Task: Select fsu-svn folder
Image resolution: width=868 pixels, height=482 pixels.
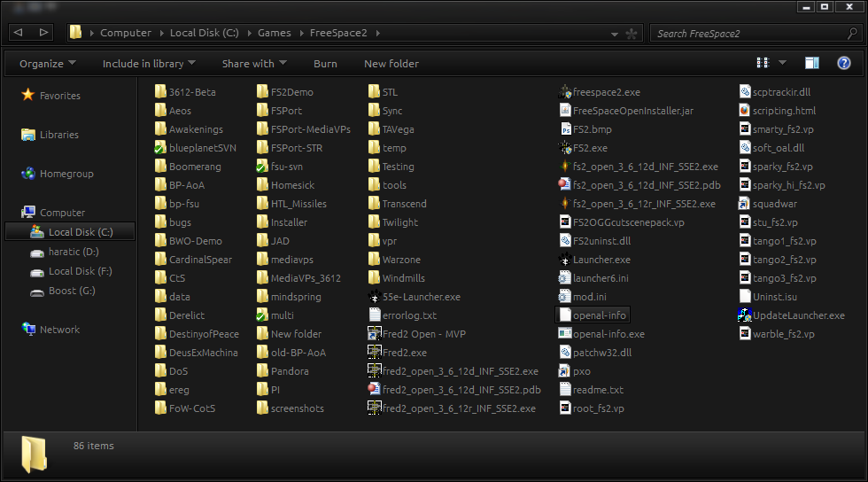Action: point(280,167)
